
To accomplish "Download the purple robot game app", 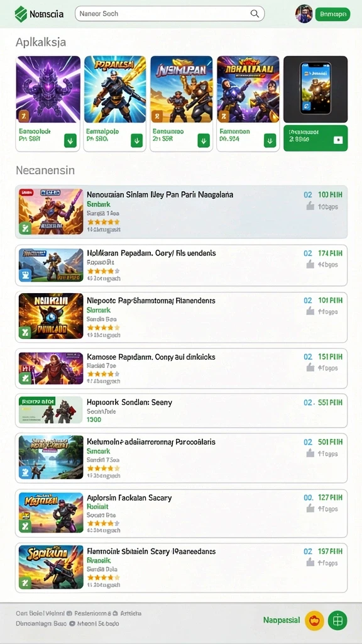I will (70, 142).
